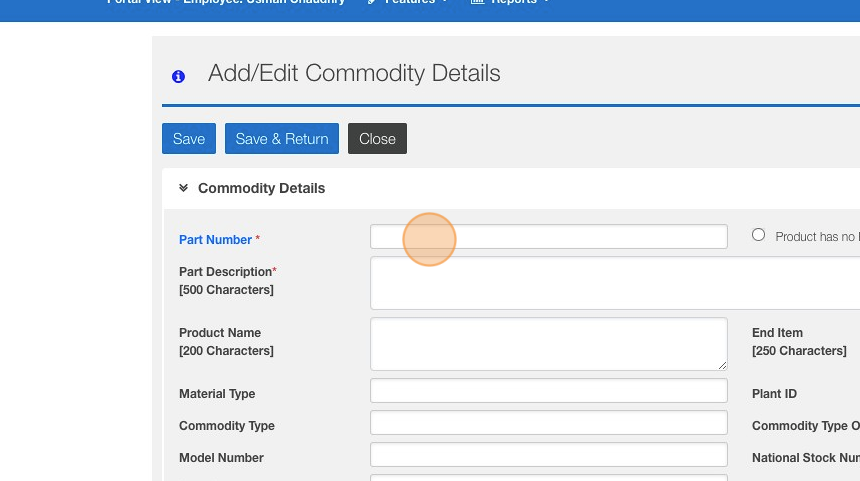
Task: Click Portal View employee name in navbar
Action: (226, 3)
